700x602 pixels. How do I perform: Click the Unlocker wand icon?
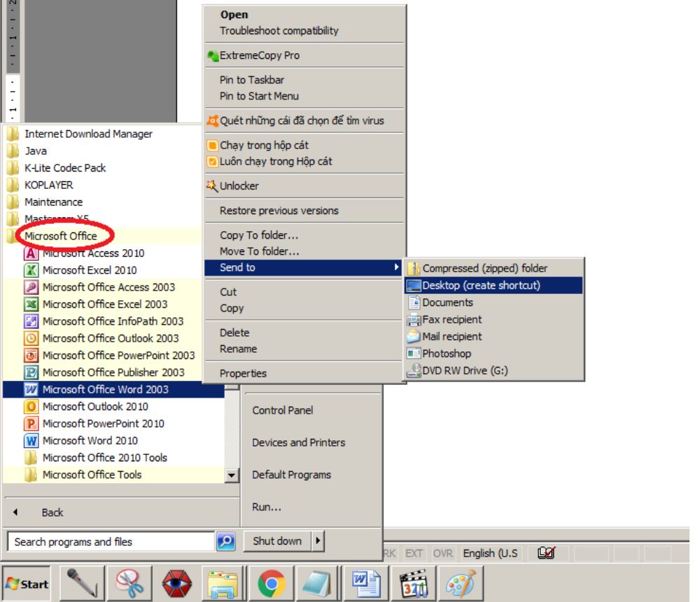[x=212, y=185]
